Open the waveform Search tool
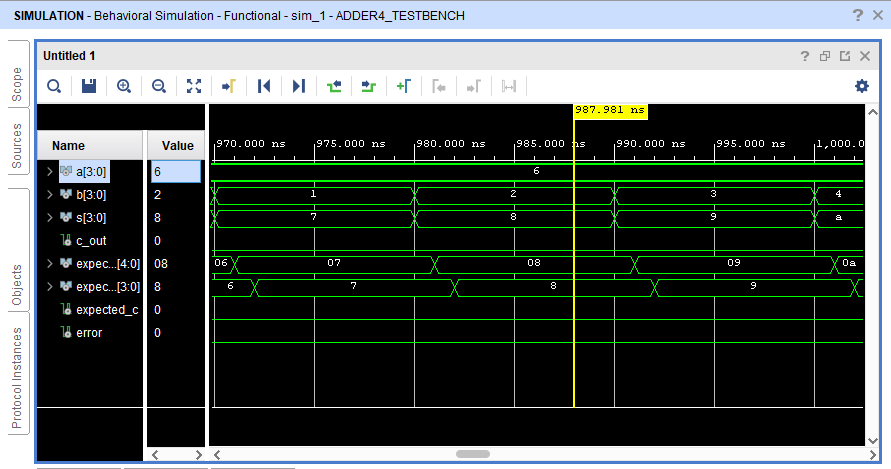 [54, 86]
